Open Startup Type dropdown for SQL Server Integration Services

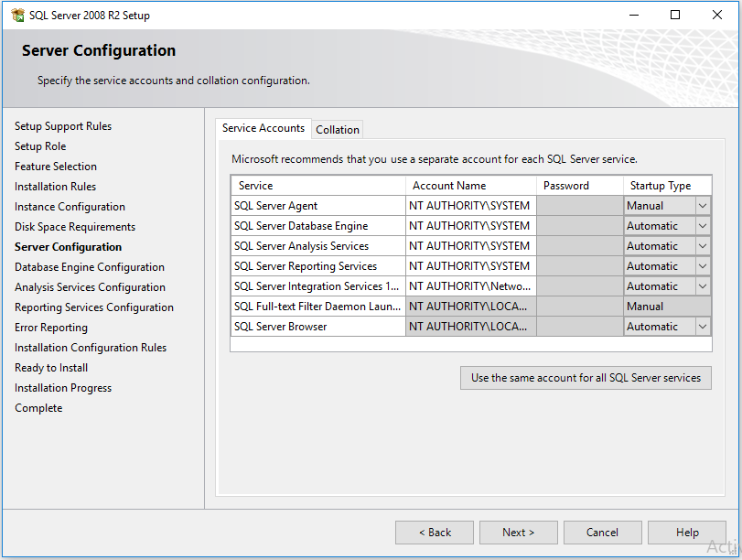pyautogui.click(x=703, y=286)
